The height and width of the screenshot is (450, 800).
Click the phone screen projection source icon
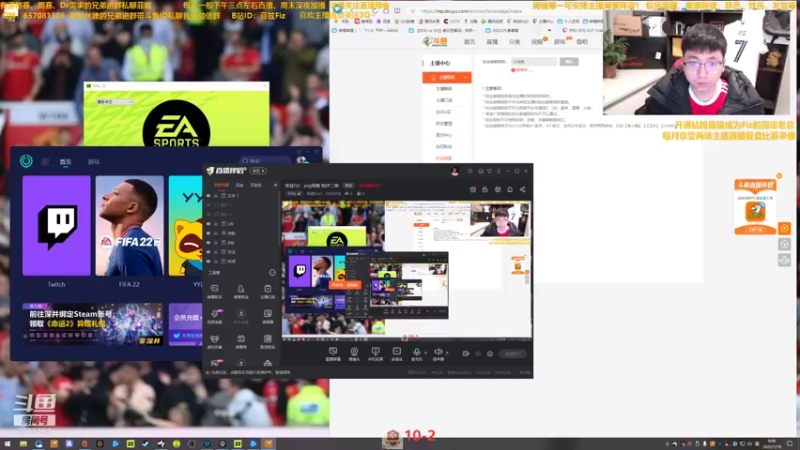coord(376,352)
